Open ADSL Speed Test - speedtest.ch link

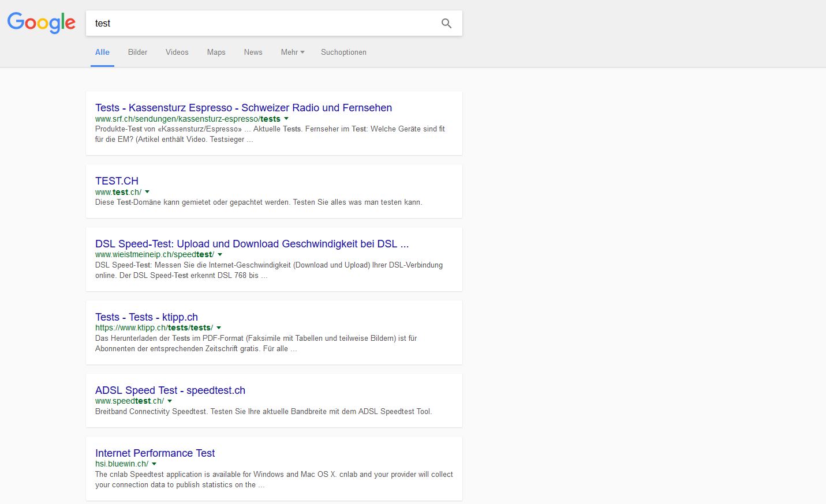pos(170,390)
